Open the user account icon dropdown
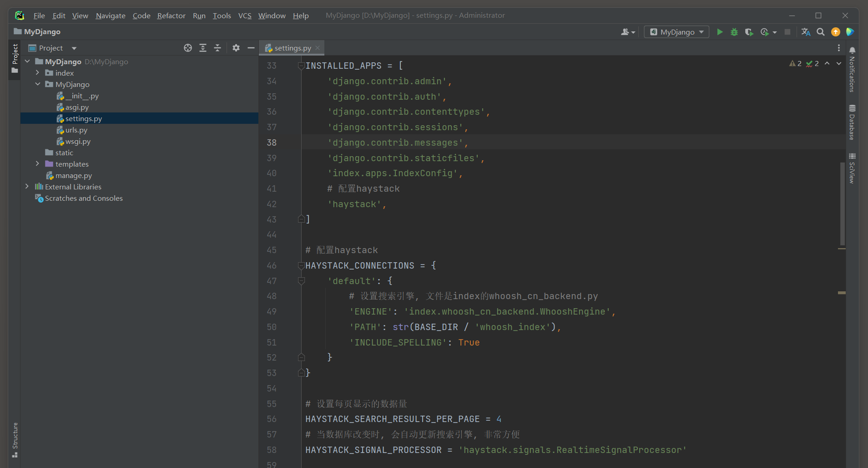868x468 pixels. (628, 32)
